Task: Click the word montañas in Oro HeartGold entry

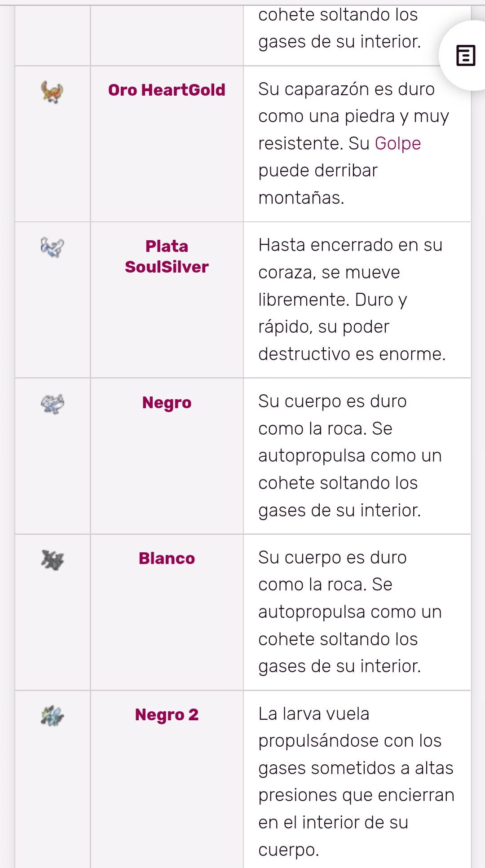Action: tap(301, 198)
